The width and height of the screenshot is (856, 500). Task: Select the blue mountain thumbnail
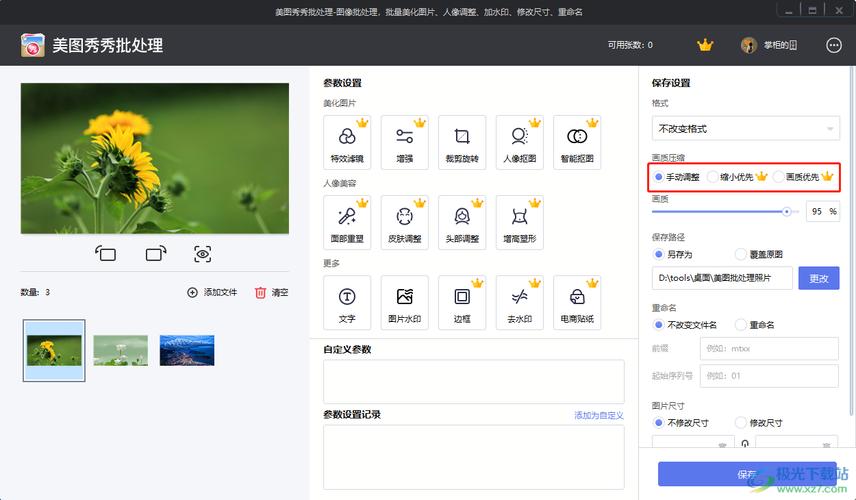click(187, 350)
